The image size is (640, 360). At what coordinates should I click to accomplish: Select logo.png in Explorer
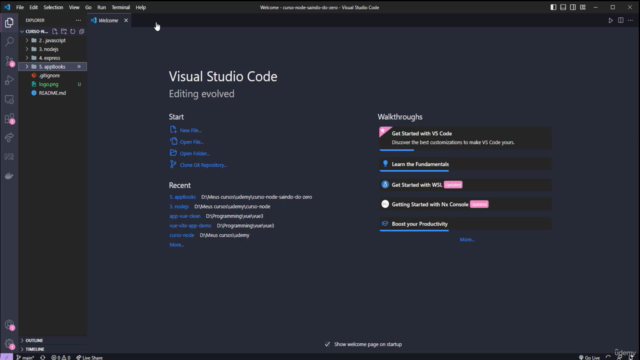click(52, 84)
